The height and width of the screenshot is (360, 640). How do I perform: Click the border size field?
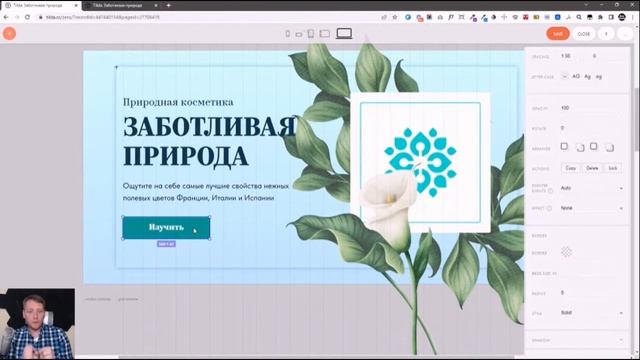591,273
